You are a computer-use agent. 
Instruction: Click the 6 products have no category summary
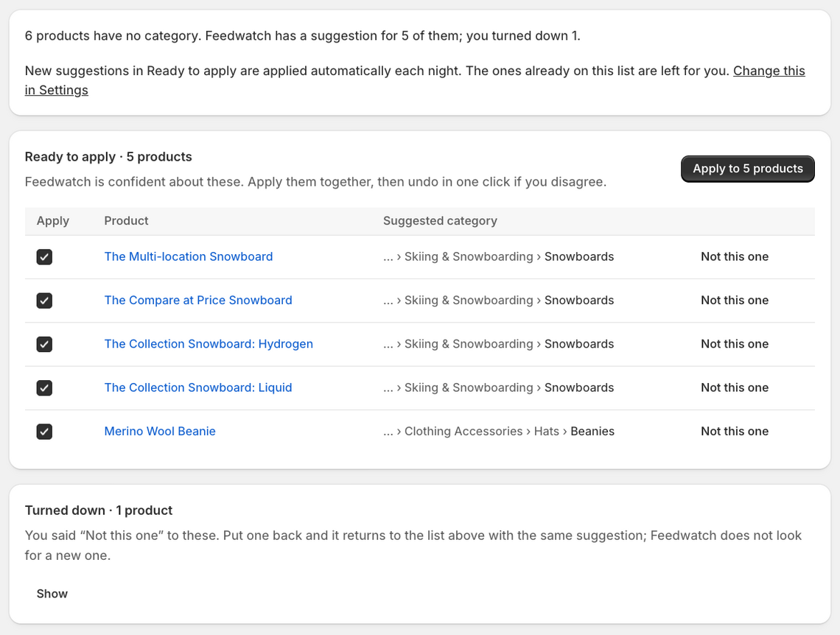pos(303,36)
